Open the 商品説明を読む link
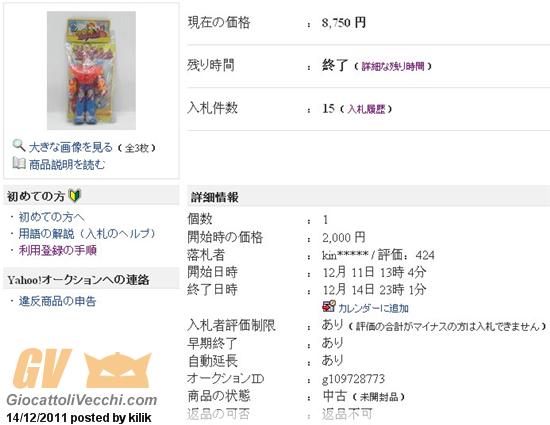The image size is (550, 425). click(67, 164)
